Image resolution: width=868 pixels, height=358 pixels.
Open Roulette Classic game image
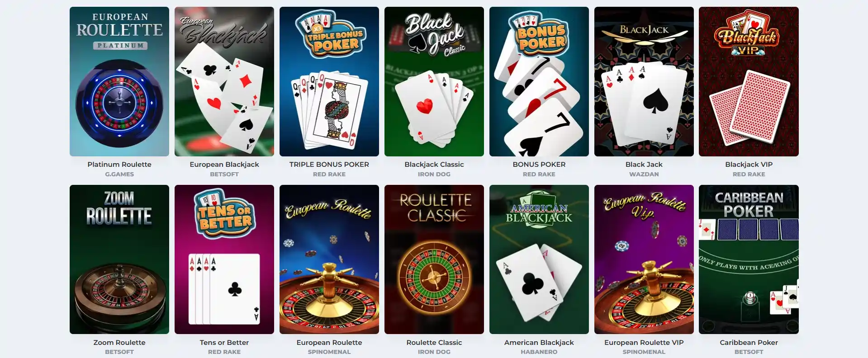434,259
